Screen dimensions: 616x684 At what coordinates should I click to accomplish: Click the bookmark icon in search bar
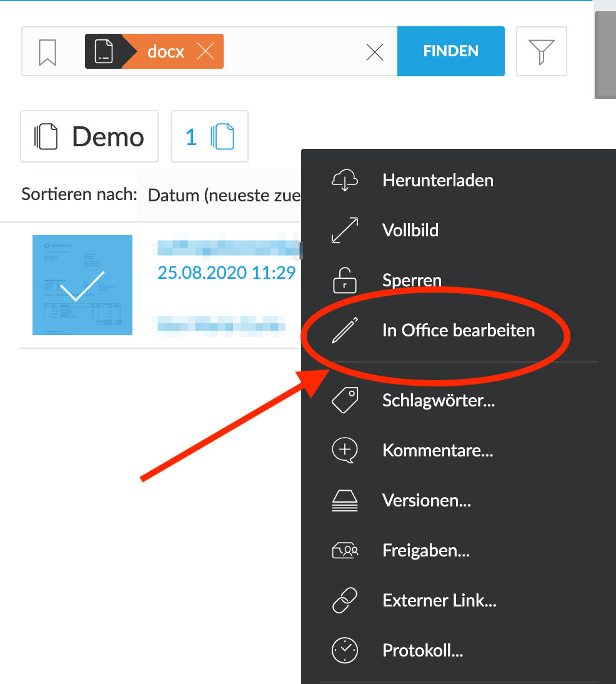click(x=47, y=52)
